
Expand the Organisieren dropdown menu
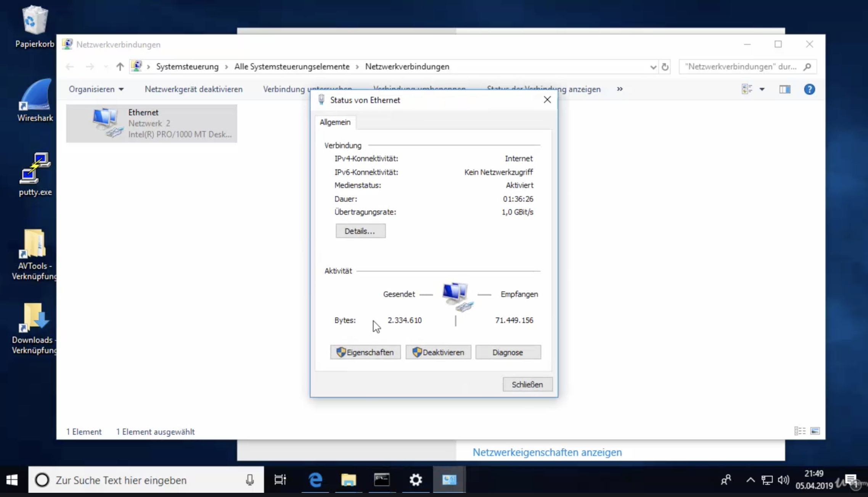96,89
